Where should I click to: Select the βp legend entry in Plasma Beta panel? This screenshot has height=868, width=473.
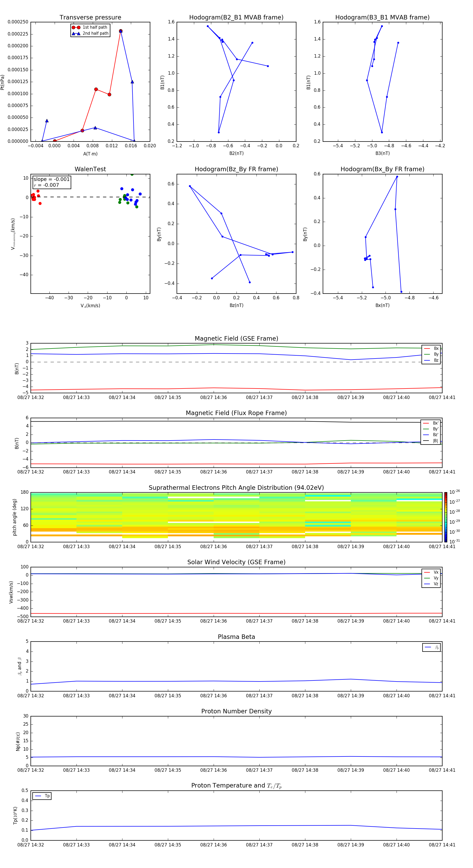pyautogui.click(x=431, y=647)
